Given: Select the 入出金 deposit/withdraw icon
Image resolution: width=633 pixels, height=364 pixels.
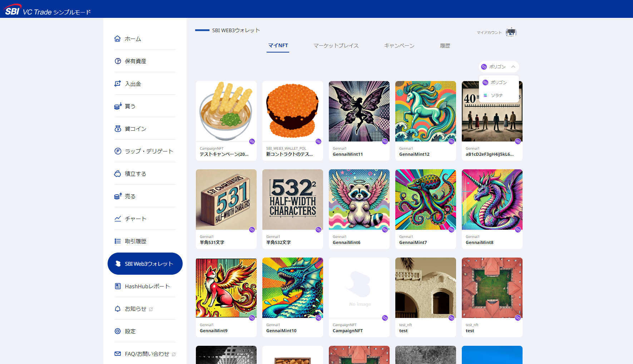Looking at the screenshot, I should tap(118, 84).
